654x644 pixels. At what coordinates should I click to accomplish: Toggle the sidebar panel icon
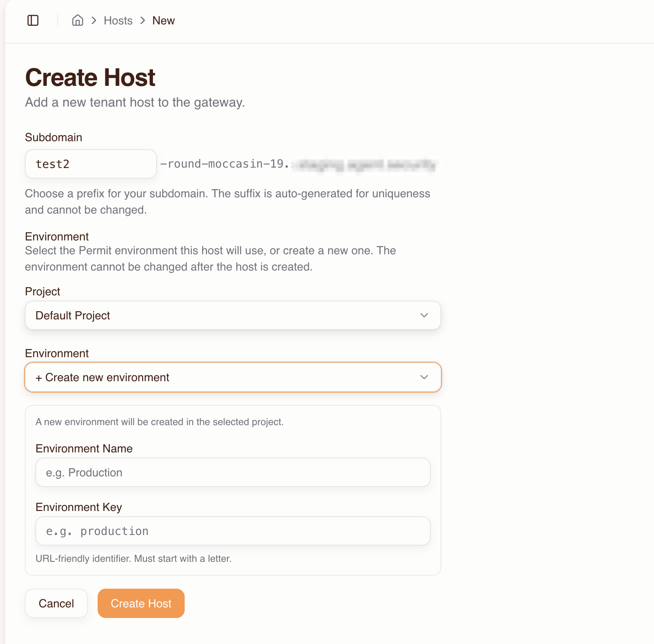34,20
